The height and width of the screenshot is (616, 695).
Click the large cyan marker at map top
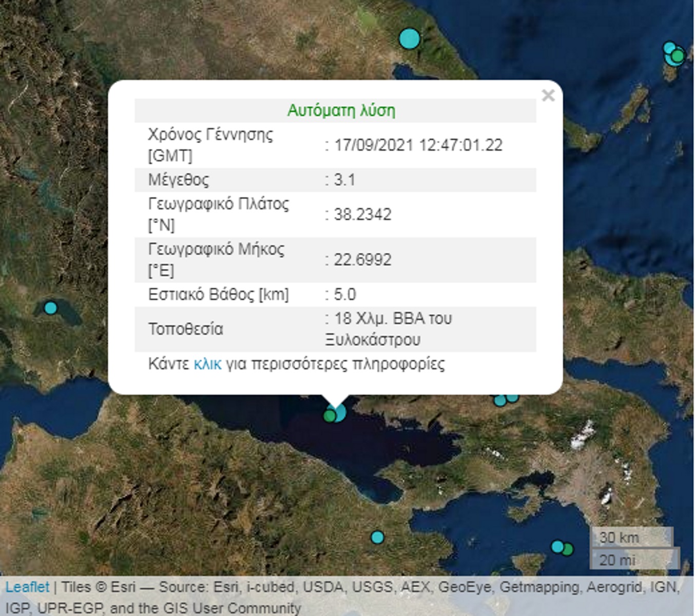pyautogui.click(x=409, y=39)
